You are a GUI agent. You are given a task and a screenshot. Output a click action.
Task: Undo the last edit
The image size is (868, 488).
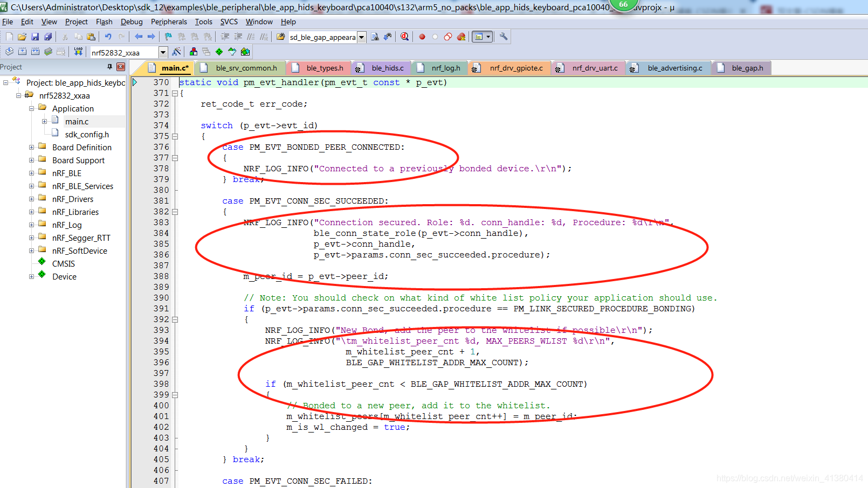(x=108, y=37)
